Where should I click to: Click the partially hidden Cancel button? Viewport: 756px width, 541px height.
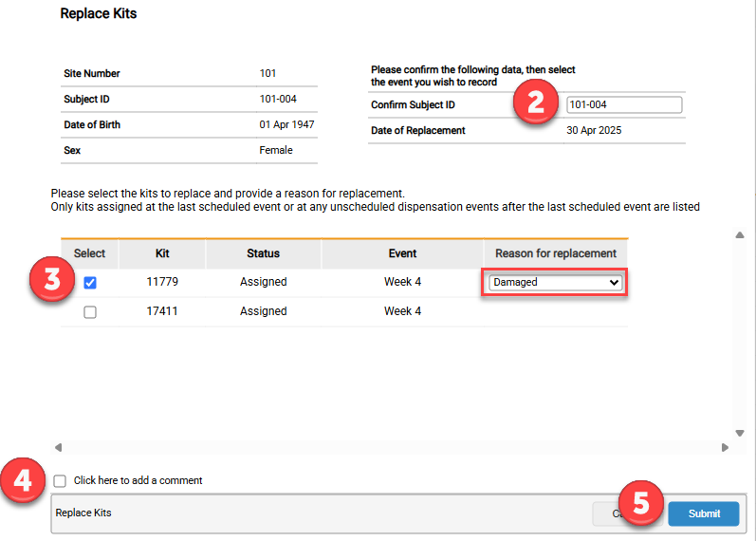(605, 513)
